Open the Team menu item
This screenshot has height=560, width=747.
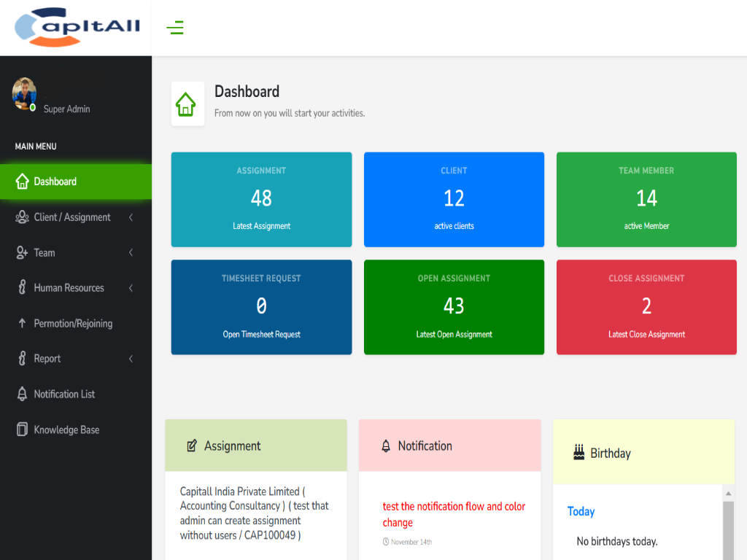coord(44,252)
